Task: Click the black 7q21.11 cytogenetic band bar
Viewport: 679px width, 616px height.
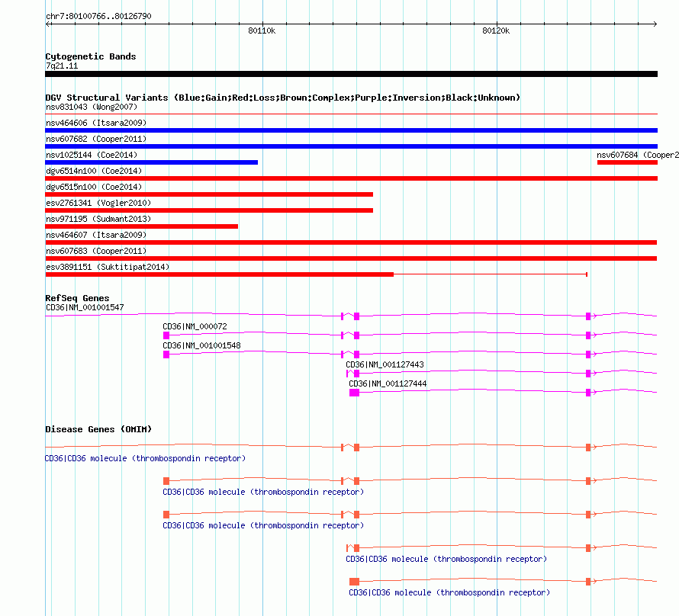Action: (x=351, y=74)
